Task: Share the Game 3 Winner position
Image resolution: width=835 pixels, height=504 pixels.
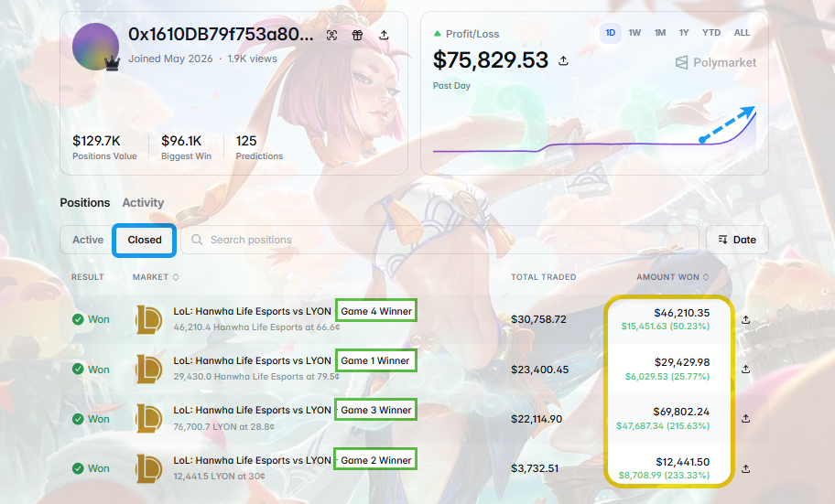Action: pyautogui.click(x=745, y=419)
